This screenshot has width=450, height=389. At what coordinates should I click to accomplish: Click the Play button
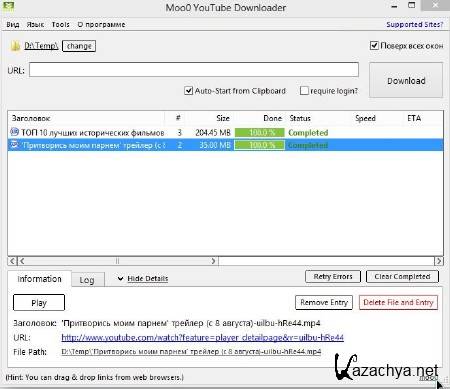click(x=39, y=303)
